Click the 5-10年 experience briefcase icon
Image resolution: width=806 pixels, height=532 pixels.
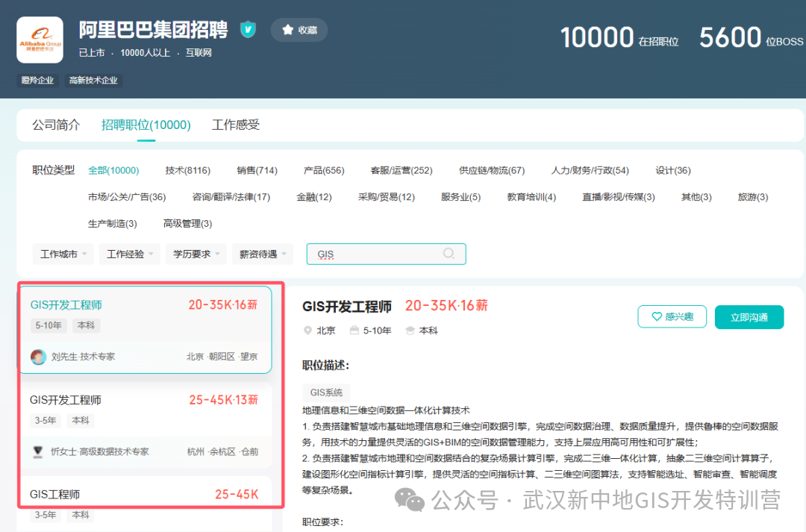click(354, 331)
